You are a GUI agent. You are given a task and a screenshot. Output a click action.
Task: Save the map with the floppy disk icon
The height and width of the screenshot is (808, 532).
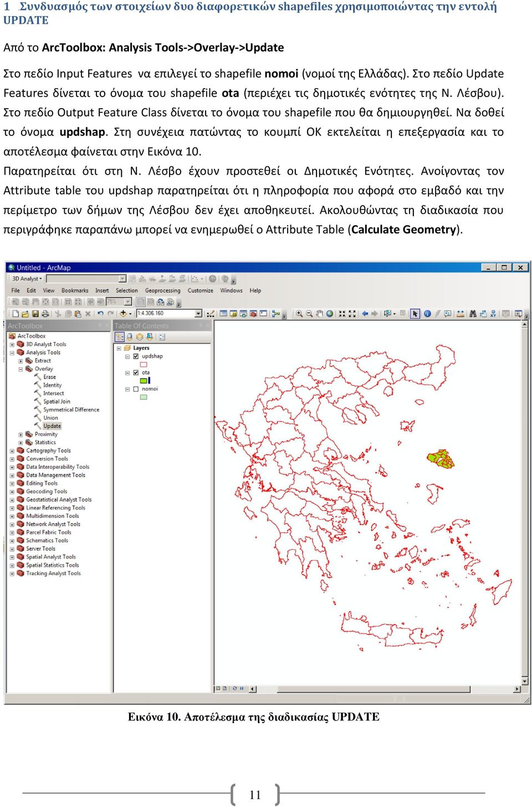pos(35,314)
